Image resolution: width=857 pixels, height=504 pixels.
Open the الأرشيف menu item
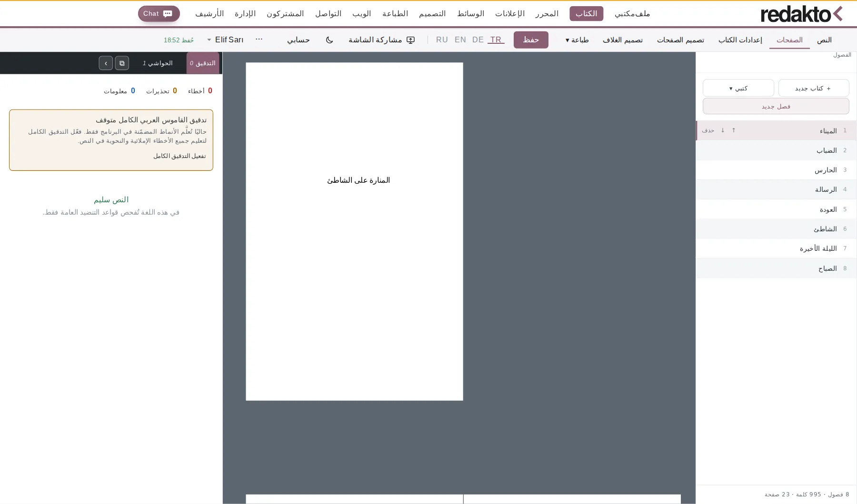pyautogui.click(x=209, y=14)
